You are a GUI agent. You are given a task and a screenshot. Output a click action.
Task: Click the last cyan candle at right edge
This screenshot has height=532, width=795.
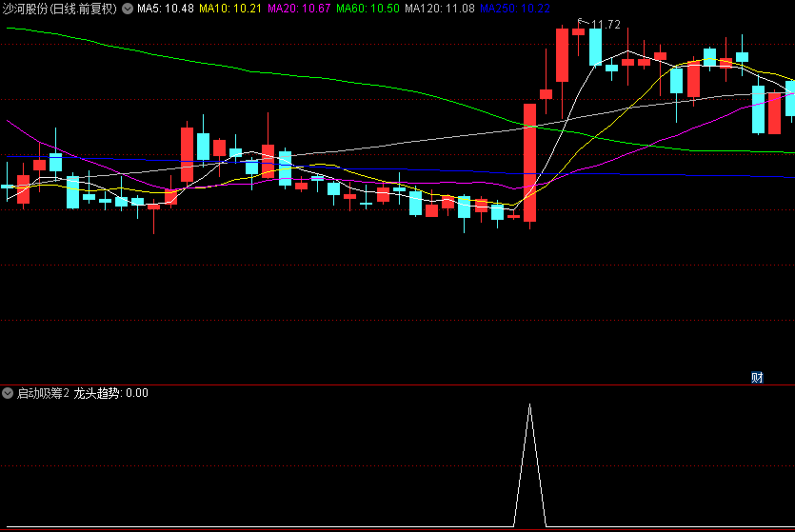(789, 99)
